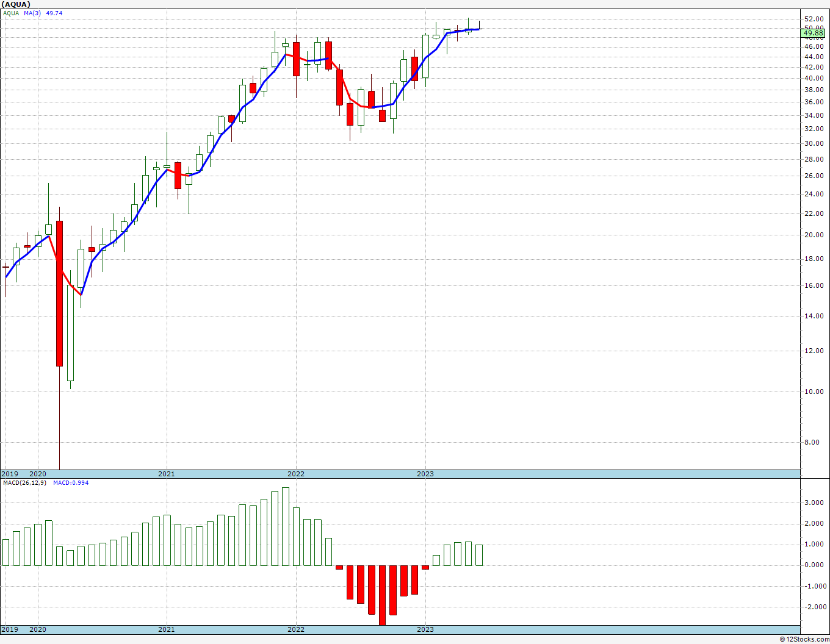This screenshot has height=644, width=830.
Task: Select 2021 on the price chart timeline
Action: 167,474
